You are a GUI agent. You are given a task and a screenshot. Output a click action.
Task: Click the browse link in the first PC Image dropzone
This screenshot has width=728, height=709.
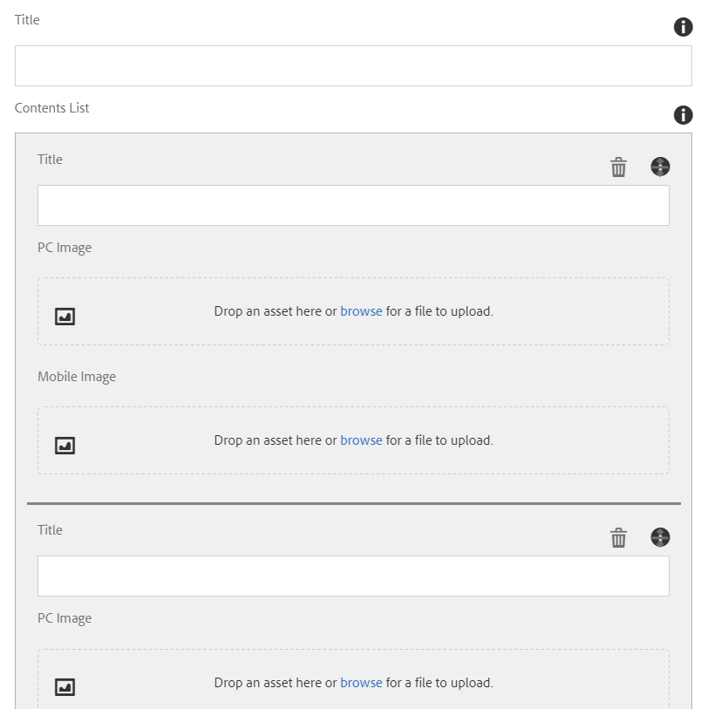[x=361, y=311]
